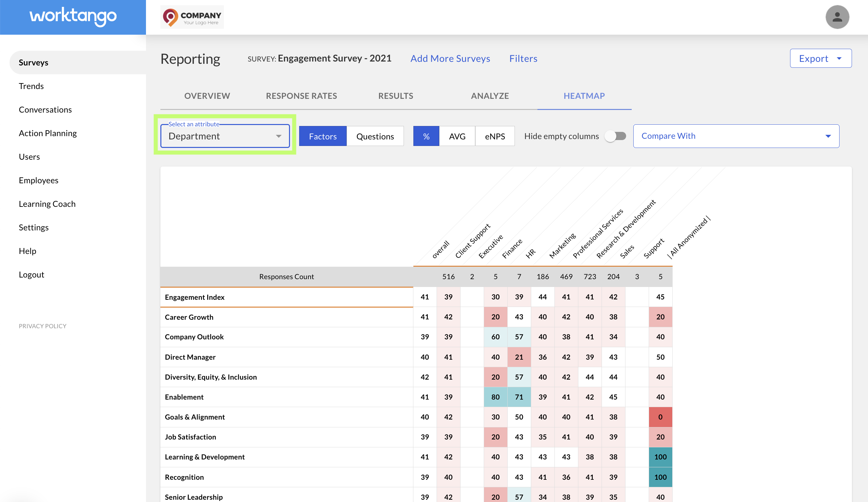Toggle Hide empty columns switch
The image size is (868, 502).
point(616,136)
